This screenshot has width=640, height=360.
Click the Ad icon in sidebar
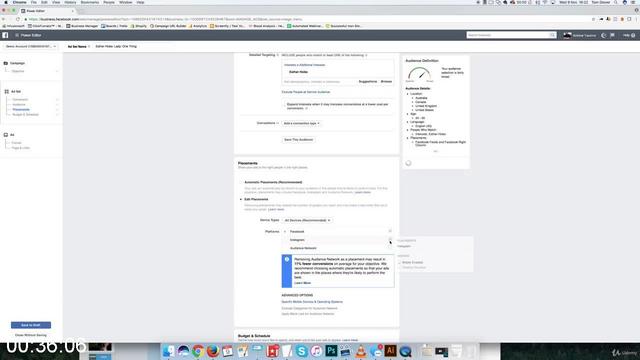tap(6, 135)
